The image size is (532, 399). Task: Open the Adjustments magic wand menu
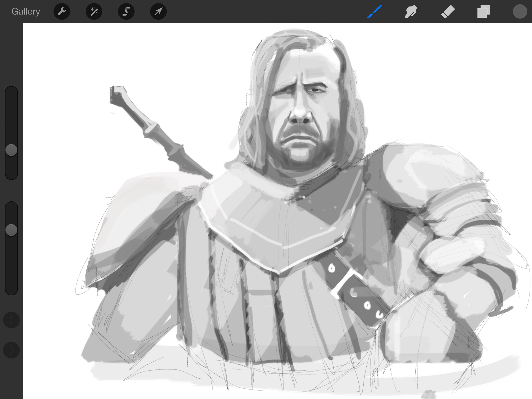pos(94,11)
